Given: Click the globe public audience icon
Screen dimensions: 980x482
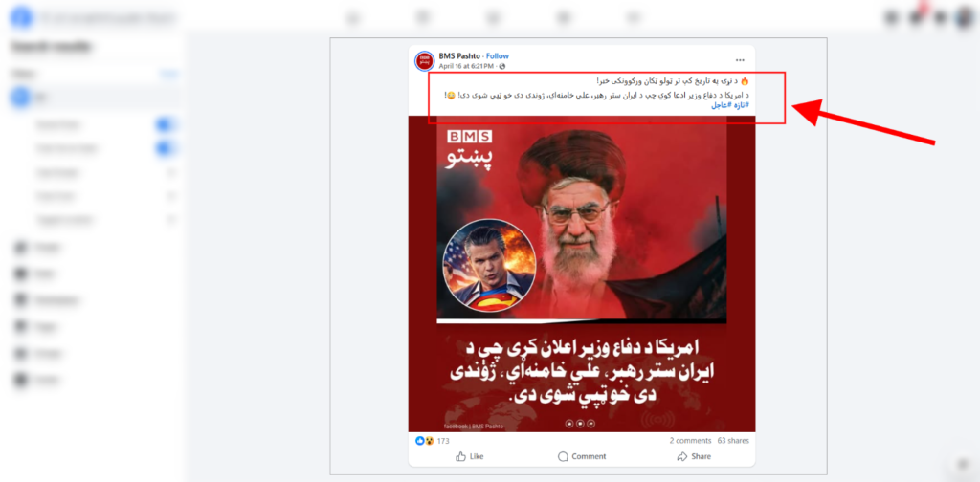Looking at the screenshot, I should pyautogui.click(x=502, y=66).
